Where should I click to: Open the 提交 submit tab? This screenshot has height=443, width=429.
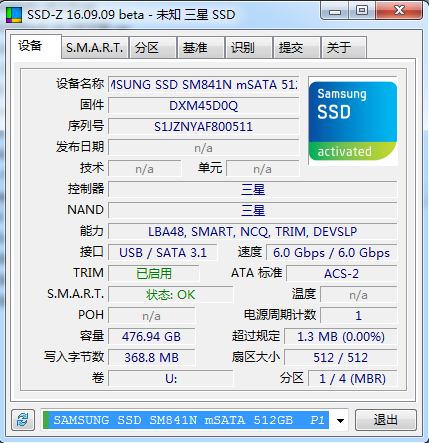296,48
